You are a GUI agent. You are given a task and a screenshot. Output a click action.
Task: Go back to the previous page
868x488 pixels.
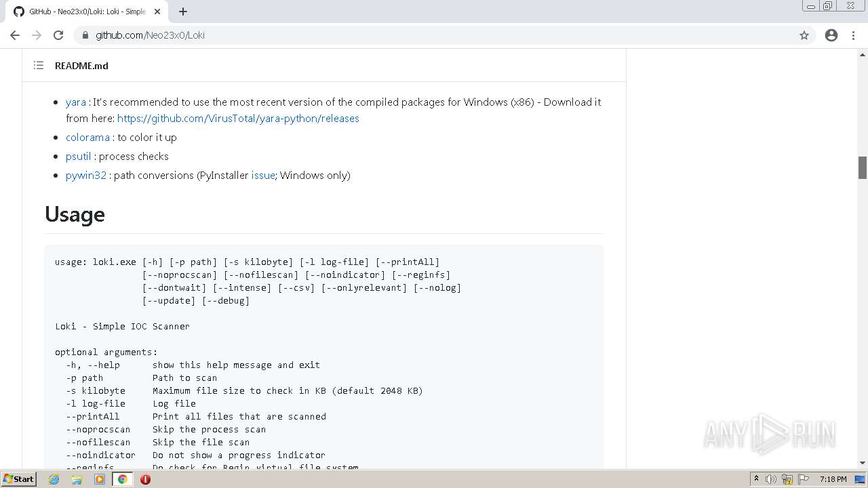click(15, 35)
